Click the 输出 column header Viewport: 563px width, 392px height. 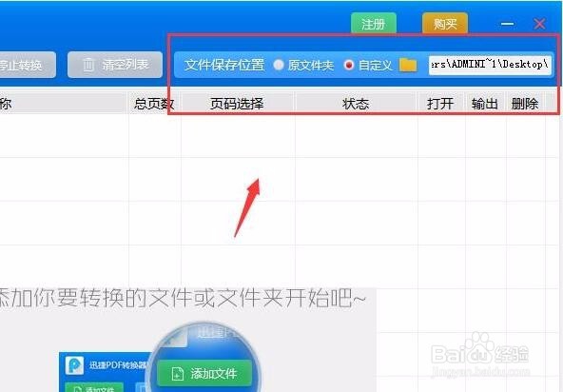tap(485, 104)
